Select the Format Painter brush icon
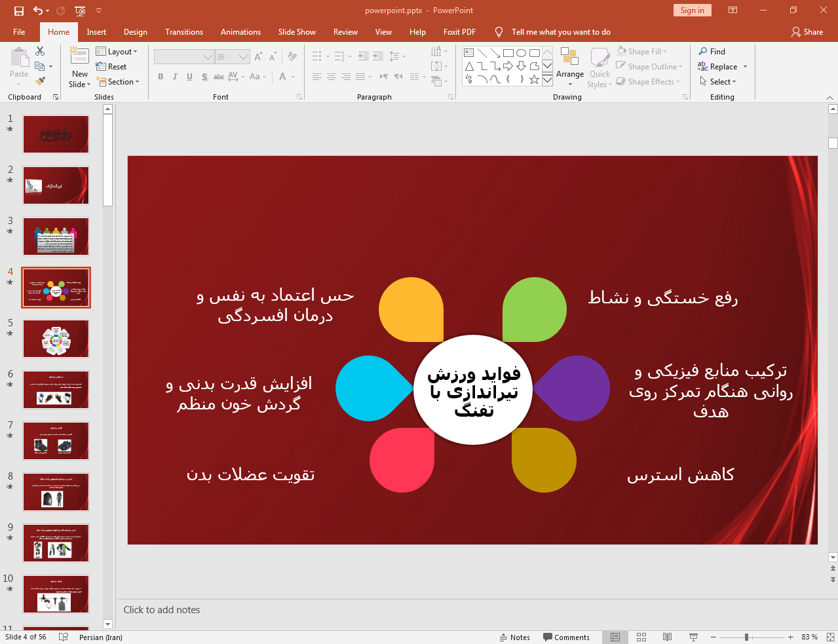 pyautogui.click(x=40, y=81)
